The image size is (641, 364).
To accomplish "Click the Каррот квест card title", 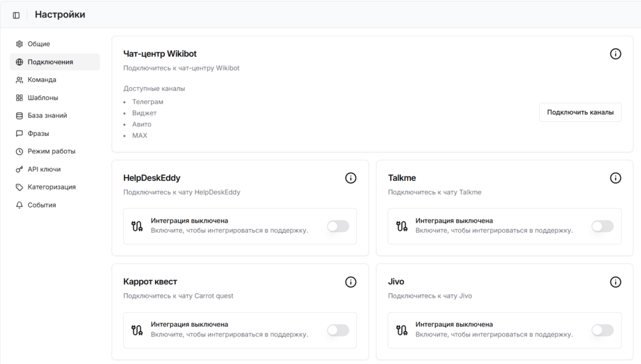I will tap(150, 282).
